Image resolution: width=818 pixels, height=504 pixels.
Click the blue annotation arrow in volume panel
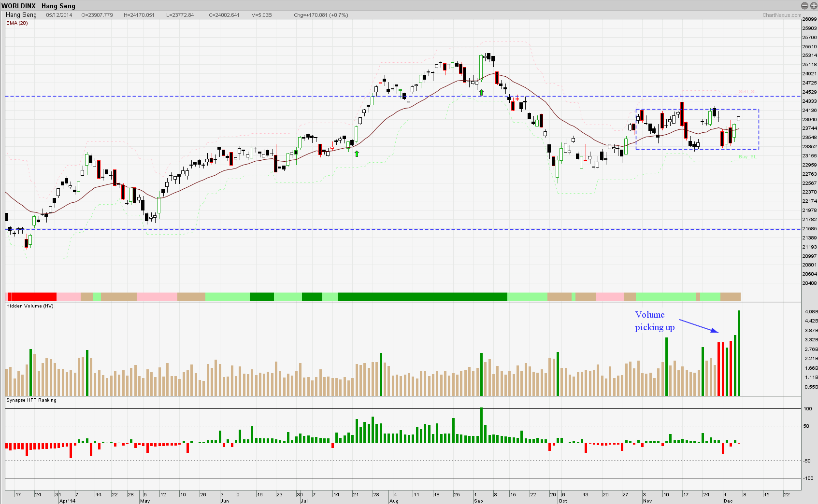(699, 325)
